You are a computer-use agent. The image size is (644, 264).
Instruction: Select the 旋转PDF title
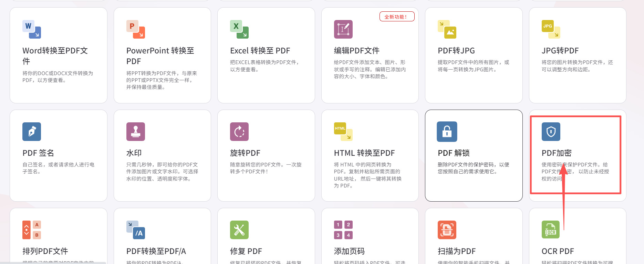[x=245, y=153]
